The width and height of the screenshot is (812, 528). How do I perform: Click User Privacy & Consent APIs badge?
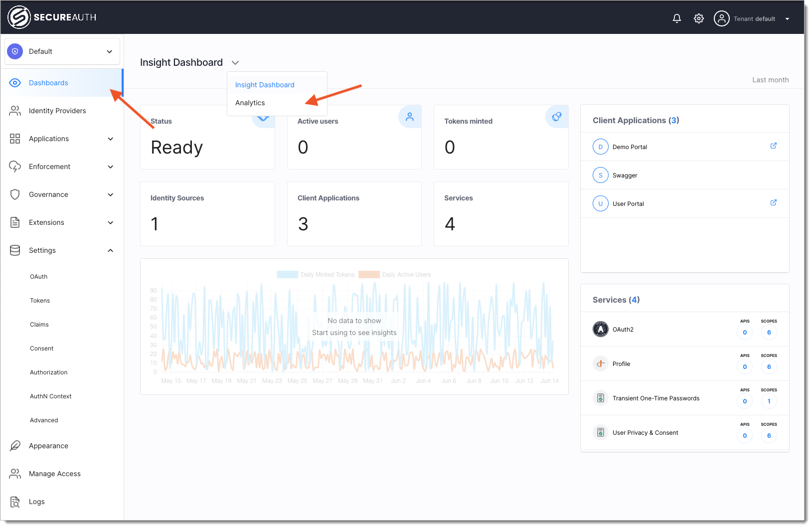click(745, 436)
